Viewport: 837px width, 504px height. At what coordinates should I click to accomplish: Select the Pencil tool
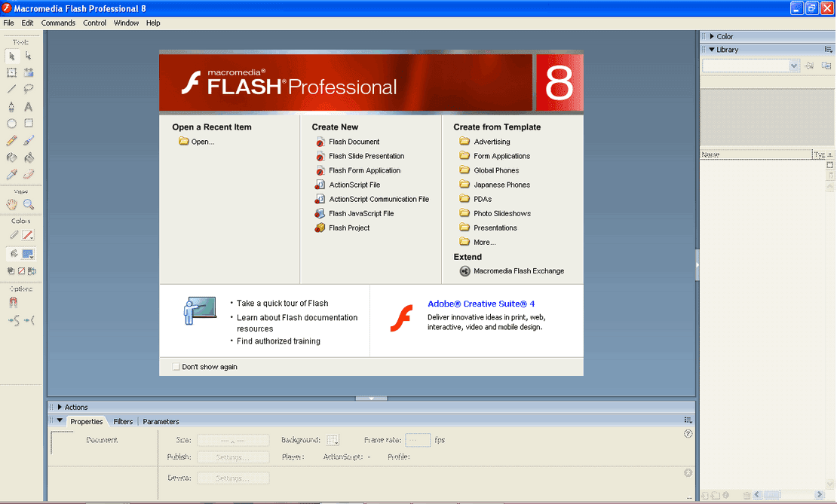tap(12, 140)
